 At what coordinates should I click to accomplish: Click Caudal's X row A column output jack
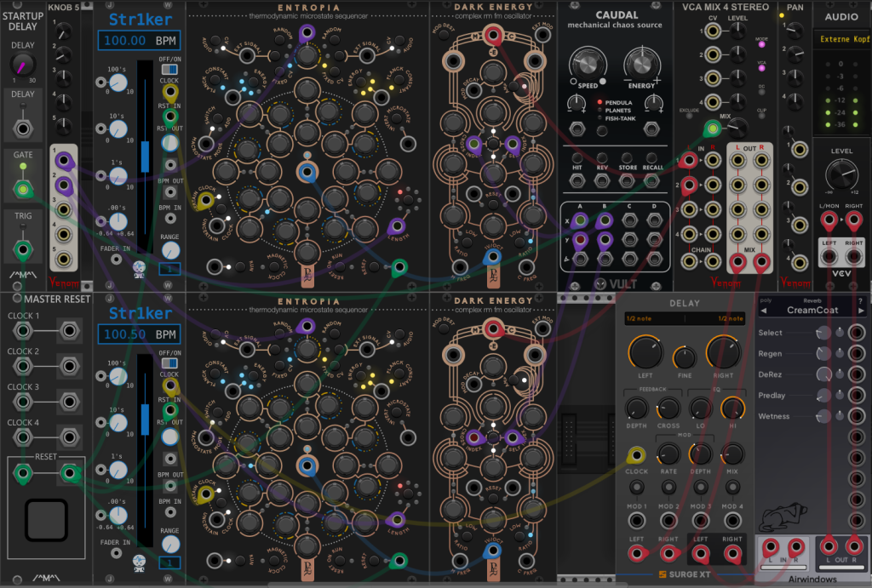580,220
